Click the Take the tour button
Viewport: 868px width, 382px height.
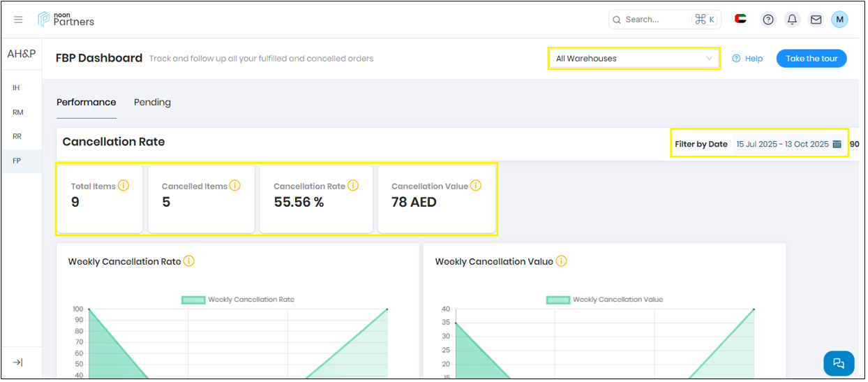click(811, 59)
